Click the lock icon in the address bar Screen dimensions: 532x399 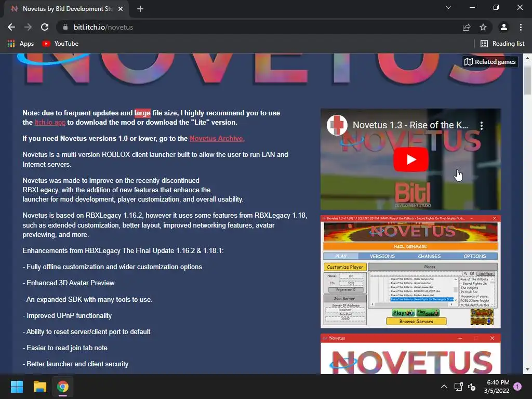coord(65,27)
